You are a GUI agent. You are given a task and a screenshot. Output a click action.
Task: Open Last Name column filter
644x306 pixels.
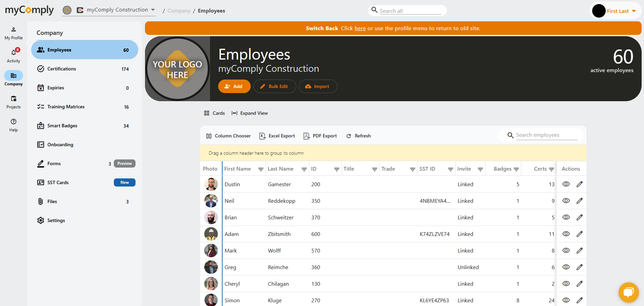click(x=304, y=169)
